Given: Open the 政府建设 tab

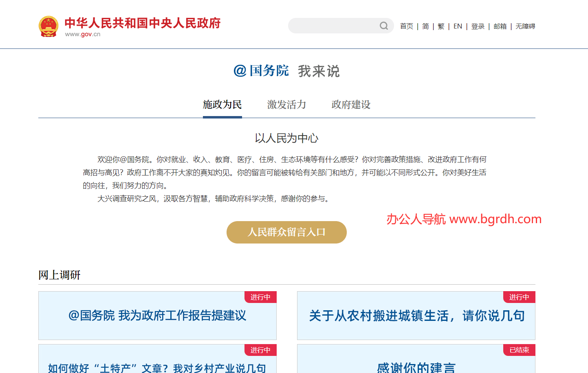Looking at the screenshot, I should coord(351,105).
